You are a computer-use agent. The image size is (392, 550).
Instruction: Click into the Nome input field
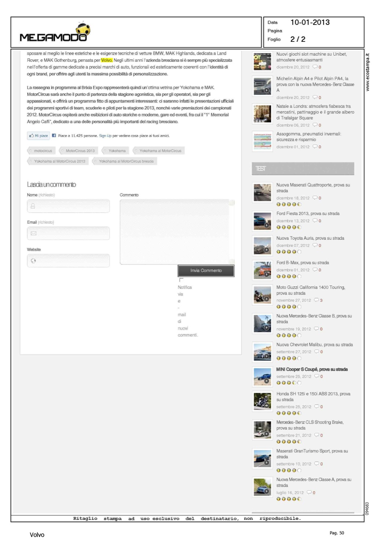69,206
